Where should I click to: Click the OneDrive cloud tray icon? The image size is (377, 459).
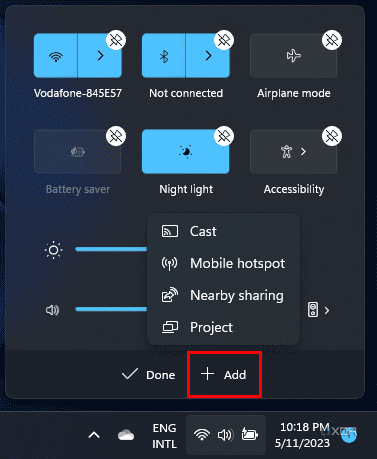(x=126, y=435)
